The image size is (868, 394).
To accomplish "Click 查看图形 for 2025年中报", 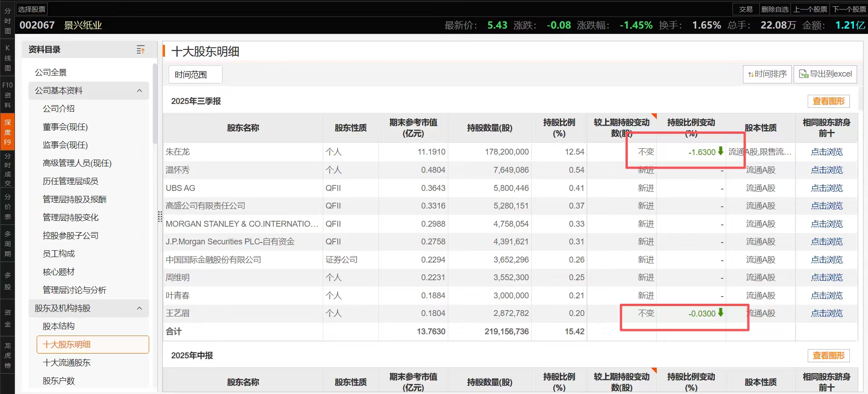I will point(829,355).
